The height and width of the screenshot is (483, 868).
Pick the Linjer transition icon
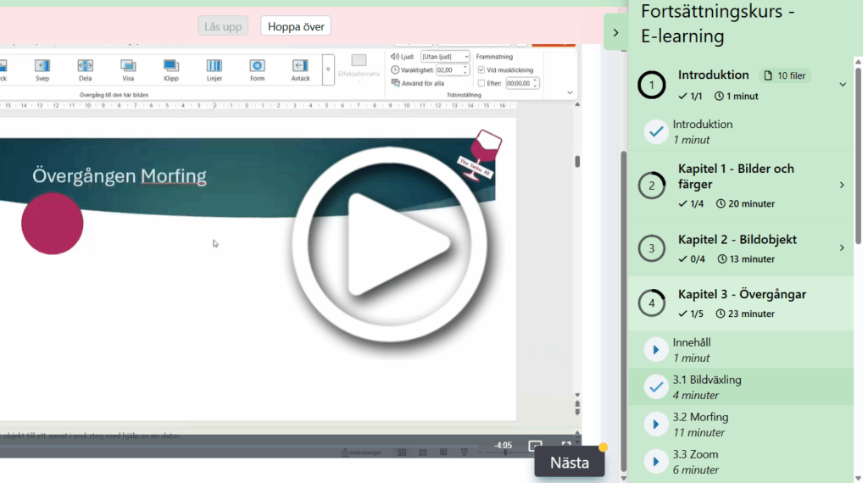[x=214, y=66]
